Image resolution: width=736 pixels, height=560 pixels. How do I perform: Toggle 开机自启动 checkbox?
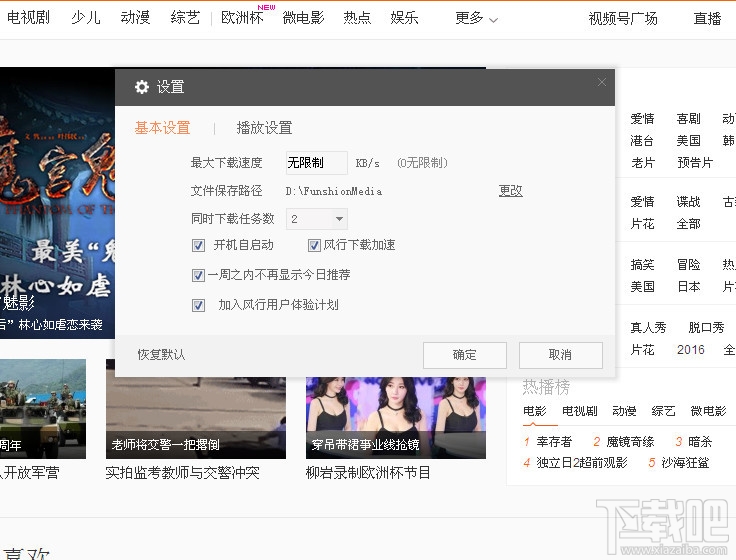click(x=199, y=245)
